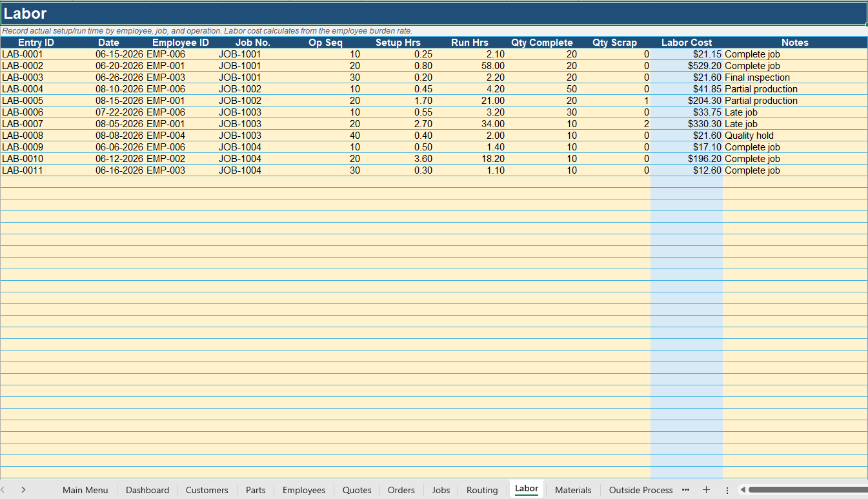The width and height of the screenshot is (868, 499).
Task: Click date cell 08-10-2026
Action: [x=108, y=89]
